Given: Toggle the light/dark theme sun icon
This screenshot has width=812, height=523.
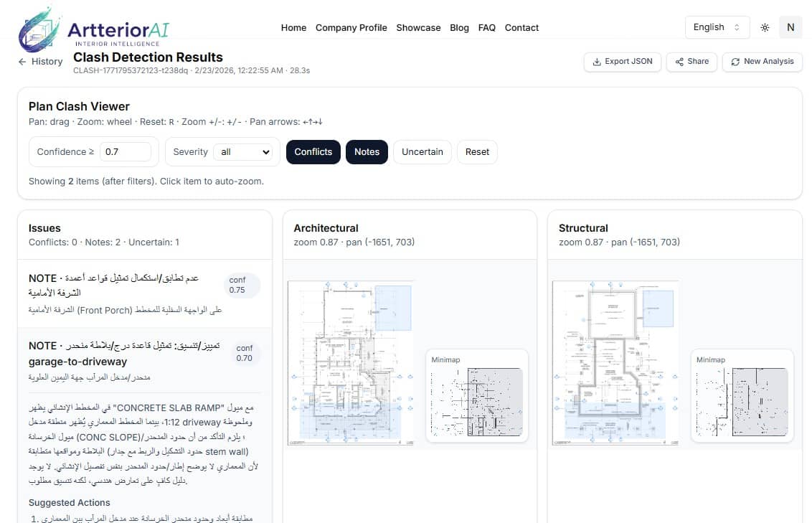Looking at the screenshot, I should tap(765, 27).
